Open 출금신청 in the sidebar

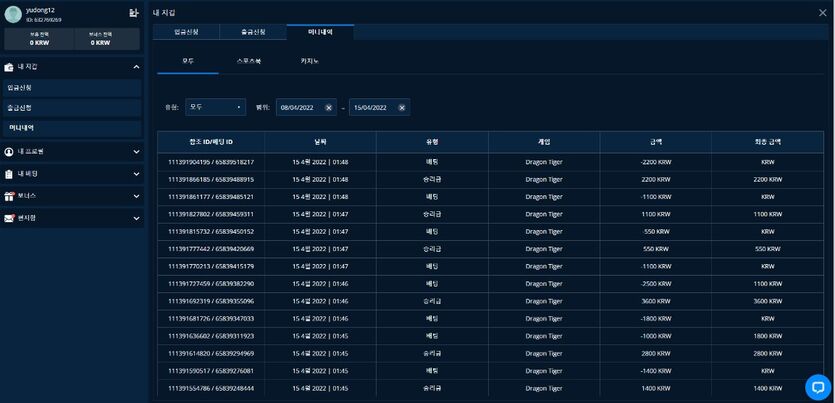(x=72, y=108)
